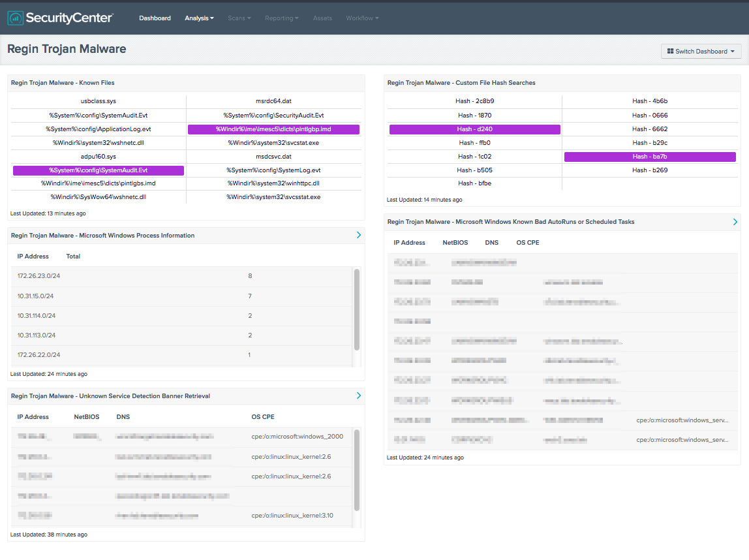Select the usbclass.sys file cell
The image size is (749, 560).
[99, 101]
